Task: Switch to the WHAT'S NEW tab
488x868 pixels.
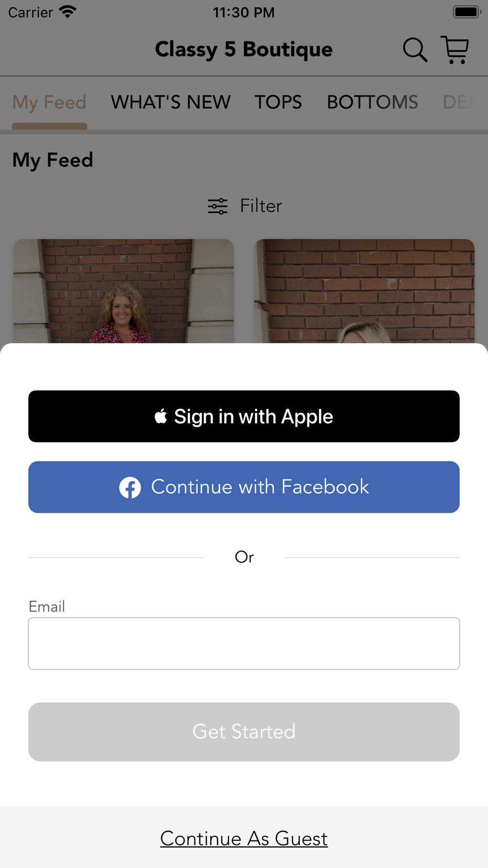Action: coord(171,102)
